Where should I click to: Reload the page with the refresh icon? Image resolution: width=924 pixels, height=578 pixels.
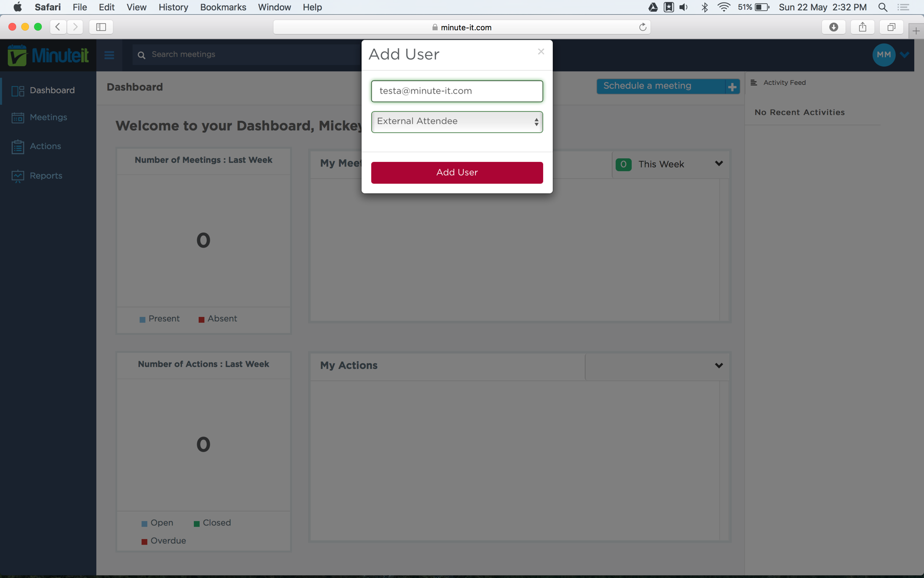(x=642, y=27)
